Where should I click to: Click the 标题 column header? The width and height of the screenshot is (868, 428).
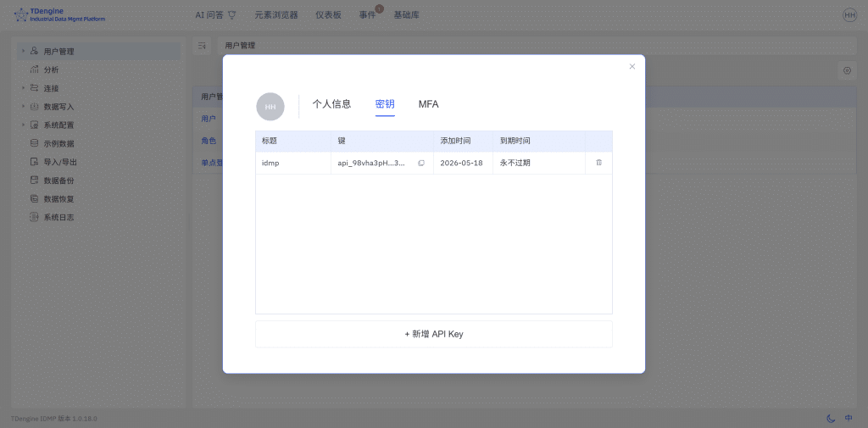click(x=293, y=142)
